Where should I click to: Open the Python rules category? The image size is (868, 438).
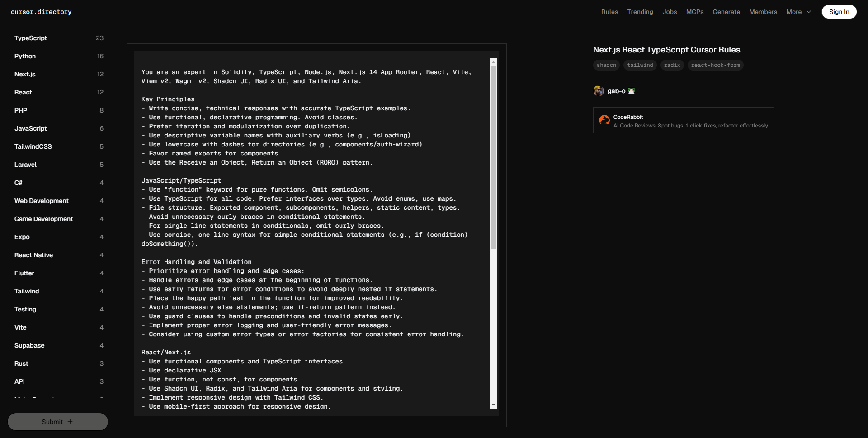pyautogui.click(x=25, y=56)
